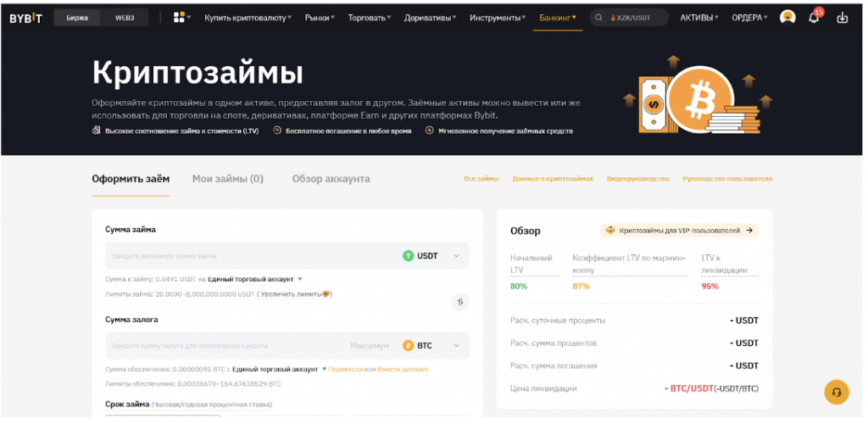Open the support headset chat button

pyautogui.click(x=837, y=392)
